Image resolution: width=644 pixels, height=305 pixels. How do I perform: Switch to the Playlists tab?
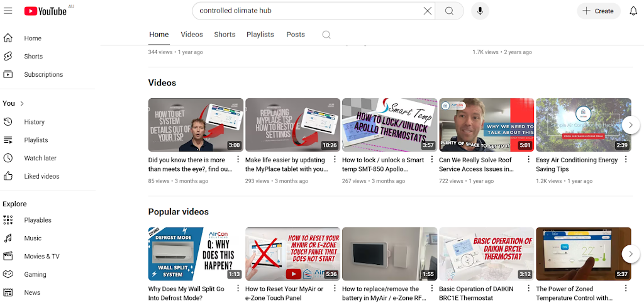(x=260, y=35)
